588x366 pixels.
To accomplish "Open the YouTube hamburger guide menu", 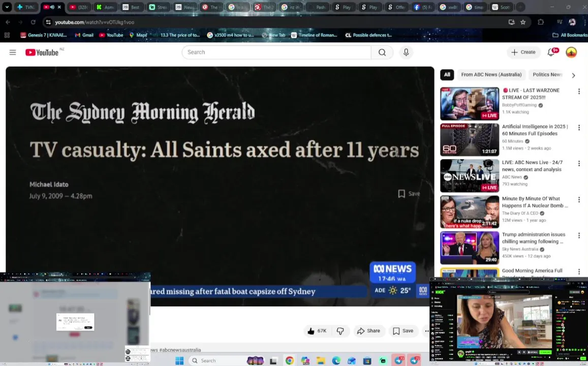I will click(12, 52).
